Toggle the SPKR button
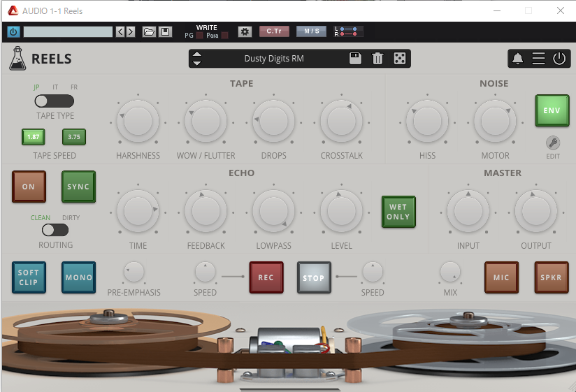 click(552, 277)
